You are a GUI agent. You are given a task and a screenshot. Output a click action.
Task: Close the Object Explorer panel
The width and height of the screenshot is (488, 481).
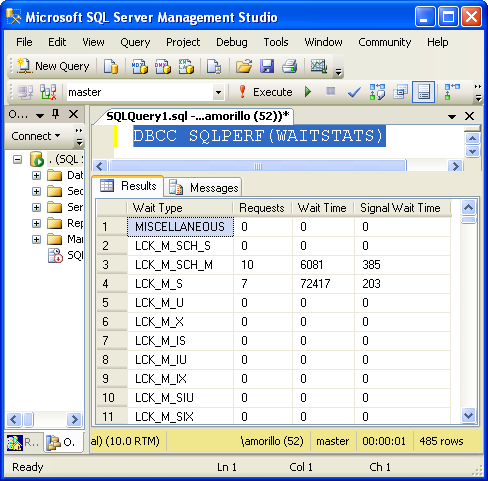click(x=73, y=114)
